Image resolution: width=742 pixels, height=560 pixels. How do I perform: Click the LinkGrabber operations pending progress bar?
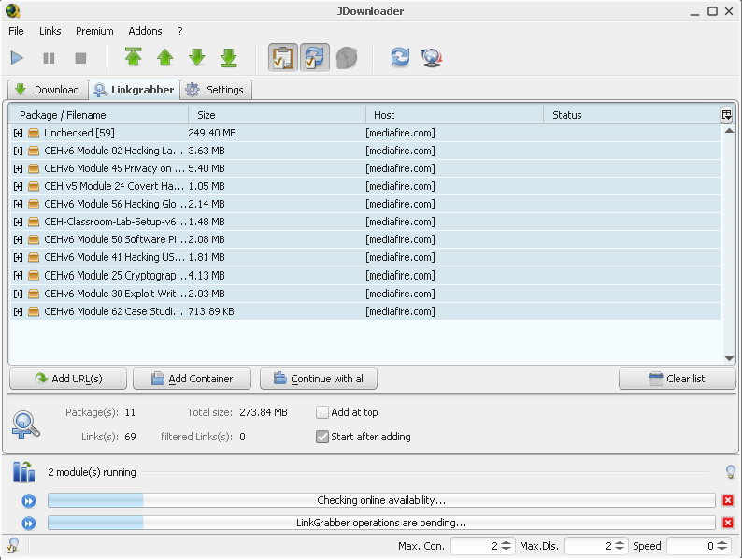381,523
